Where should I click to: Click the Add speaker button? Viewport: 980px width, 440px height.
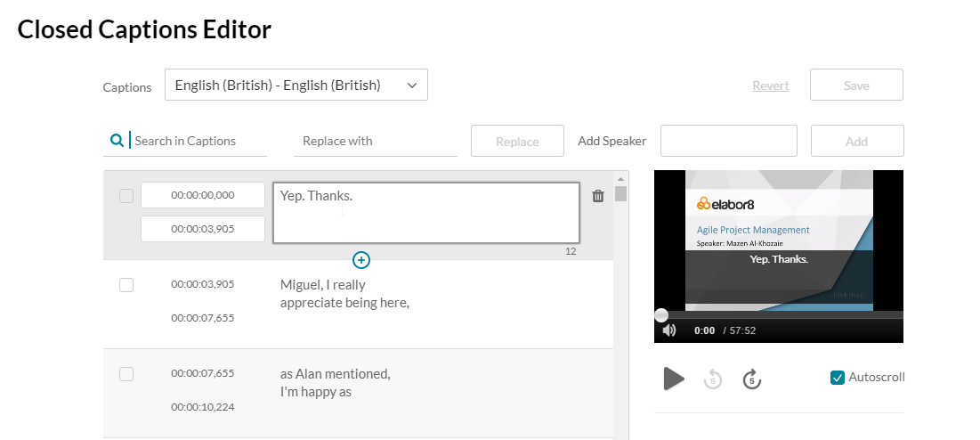[x=856, y=142]
